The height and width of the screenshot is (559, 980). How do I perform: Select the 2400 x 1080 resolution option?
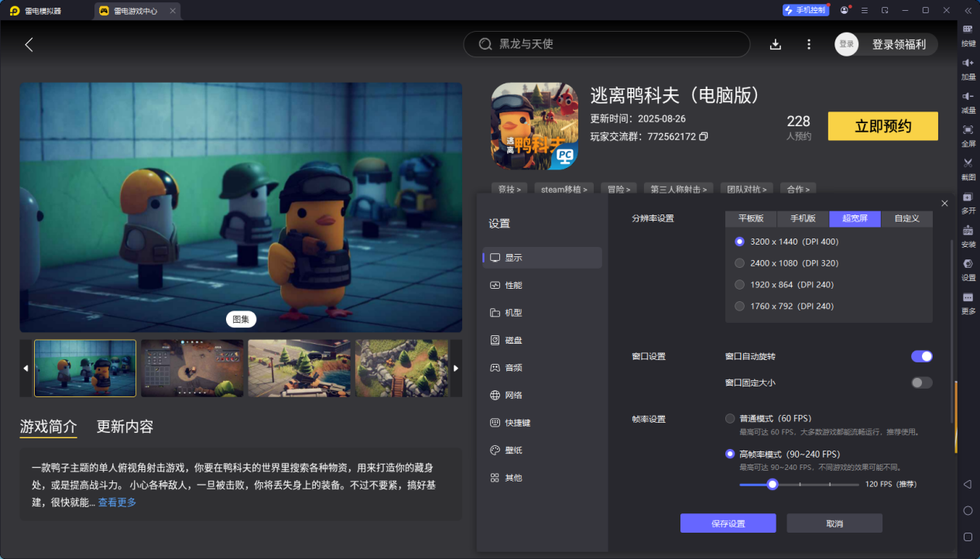739,263
